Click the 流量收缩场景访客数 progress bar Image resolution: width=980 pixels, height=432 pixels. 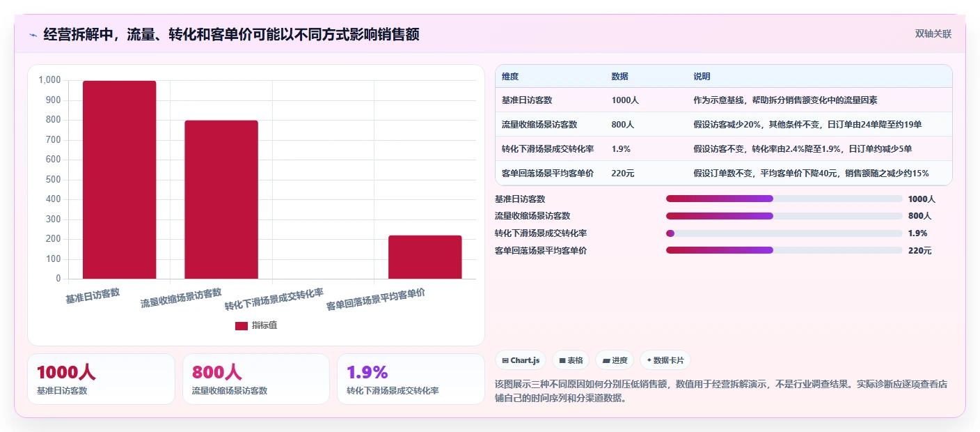(784, 216)
